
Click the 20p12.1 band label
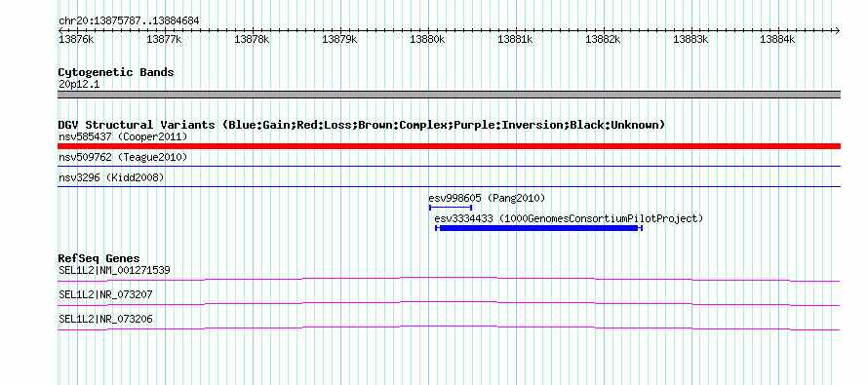click(79, 85)
